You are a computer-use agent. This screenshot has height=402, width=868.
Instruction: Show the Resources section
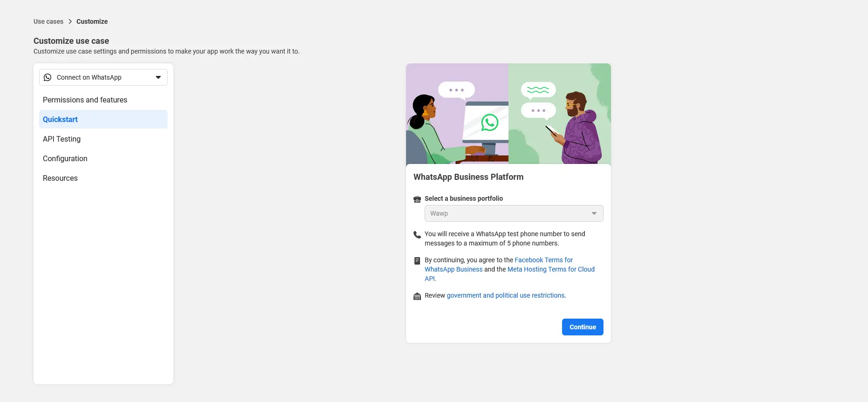[x=103, y=178]
